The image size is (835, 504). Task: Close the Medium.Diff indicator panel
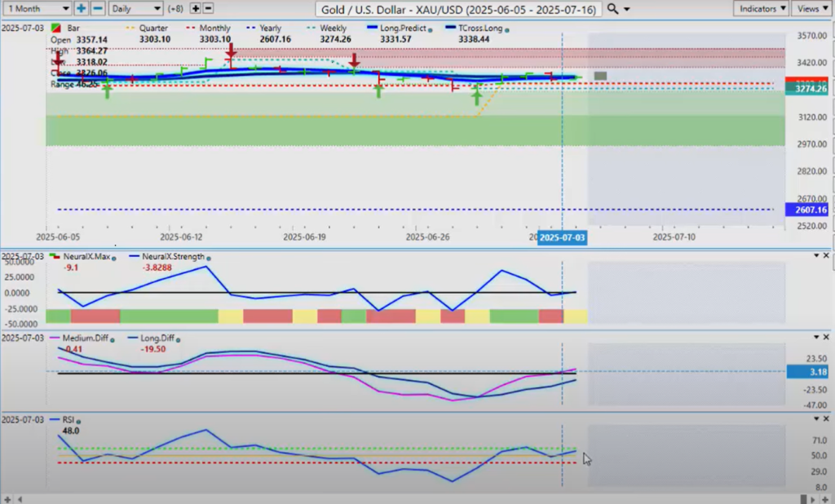coord(826,337)
